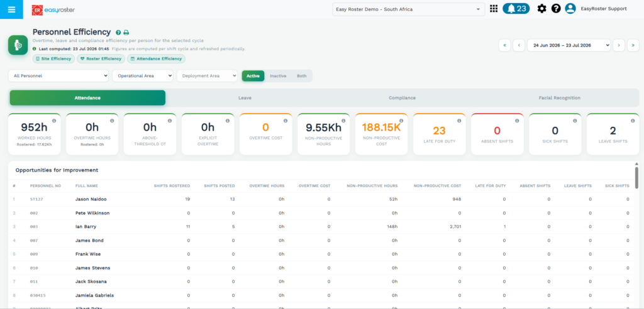
Task: Sort by Personnel No column header
Action: click(x=45, y=186)
